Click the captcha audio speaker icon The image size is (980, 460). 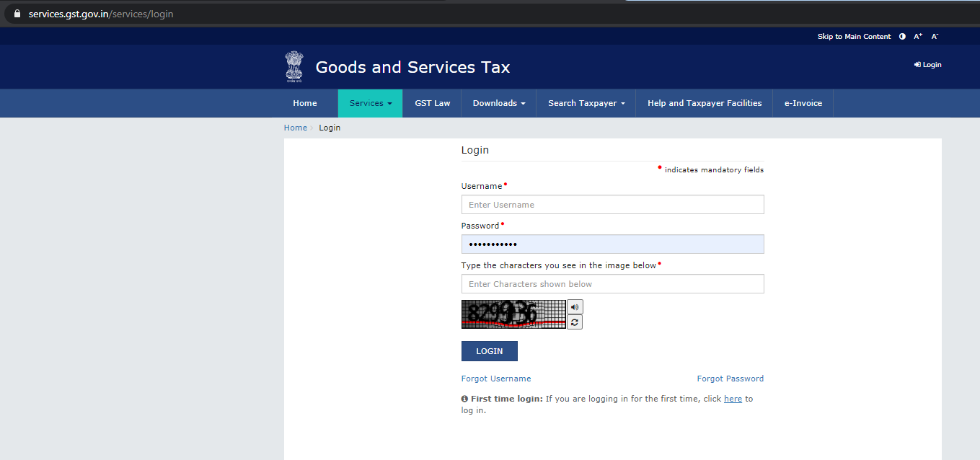coord(575,307)
